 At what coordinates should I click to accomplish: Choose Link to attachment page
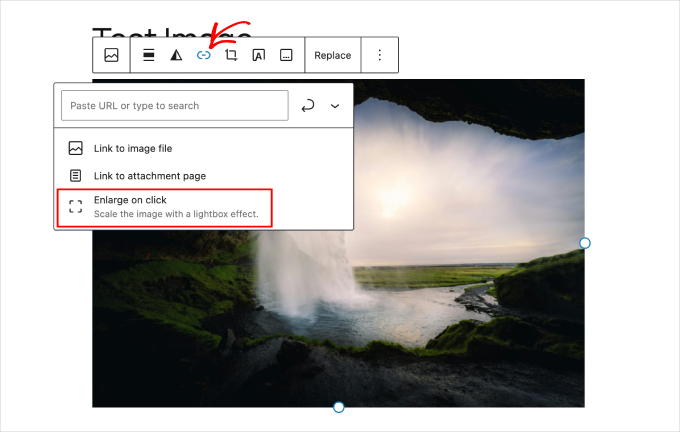150,176
